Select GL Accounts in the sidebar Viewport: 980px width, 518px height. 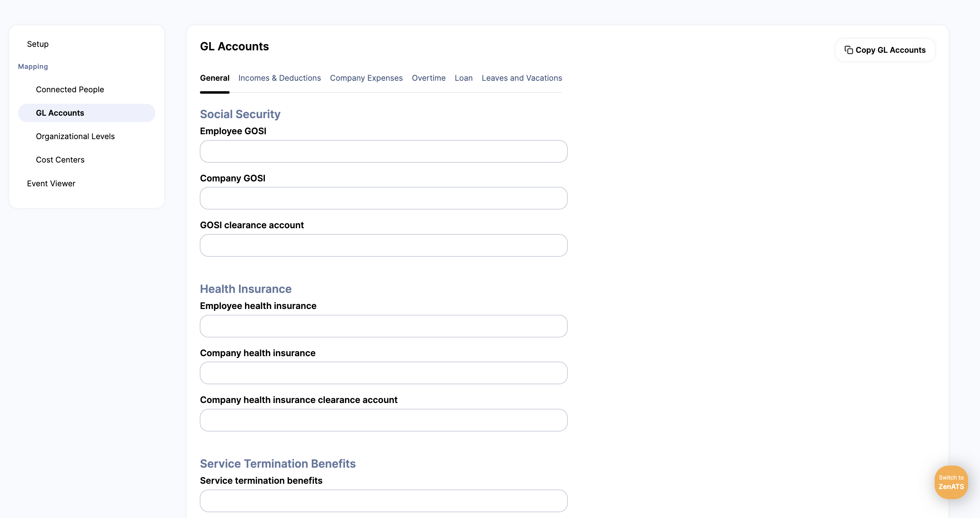click(60, 113)
